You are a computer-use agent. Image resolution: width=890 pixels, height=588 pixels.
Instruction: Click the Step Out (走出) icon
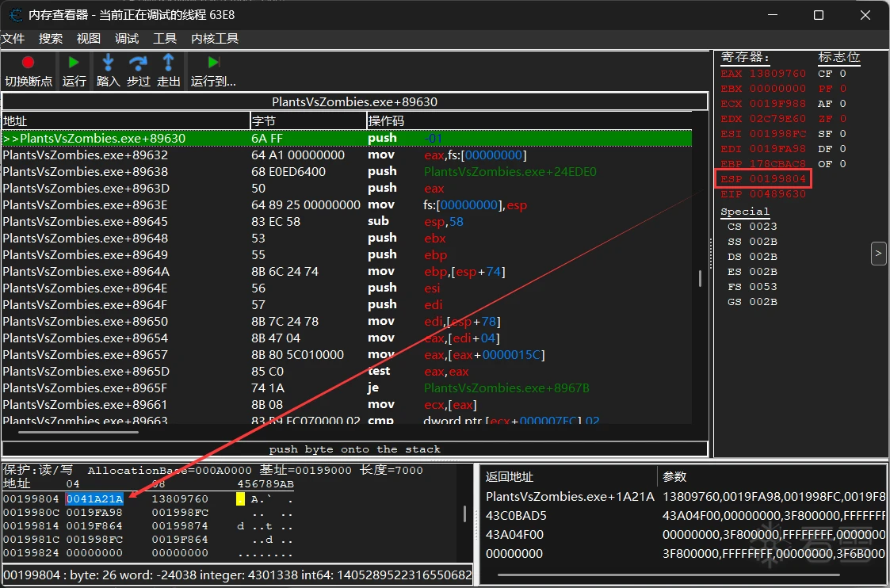[169, 63]
